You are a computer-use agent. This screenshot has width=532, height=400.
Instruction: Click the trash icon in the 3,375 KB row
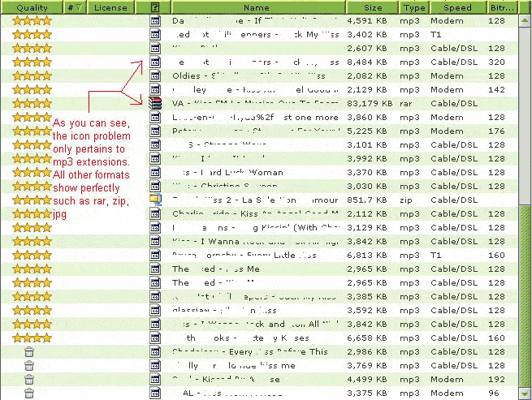point(29,393)
